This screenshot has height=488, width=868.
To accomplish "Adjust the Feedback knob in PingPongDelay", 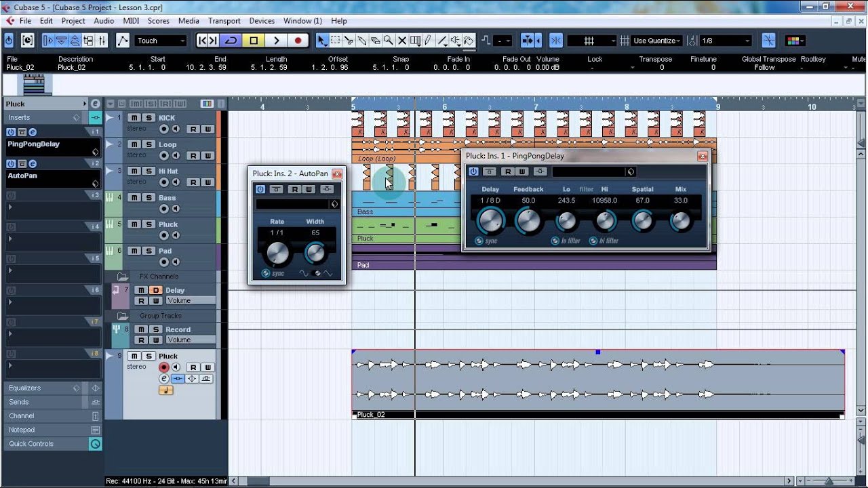I will coord(528,220).
